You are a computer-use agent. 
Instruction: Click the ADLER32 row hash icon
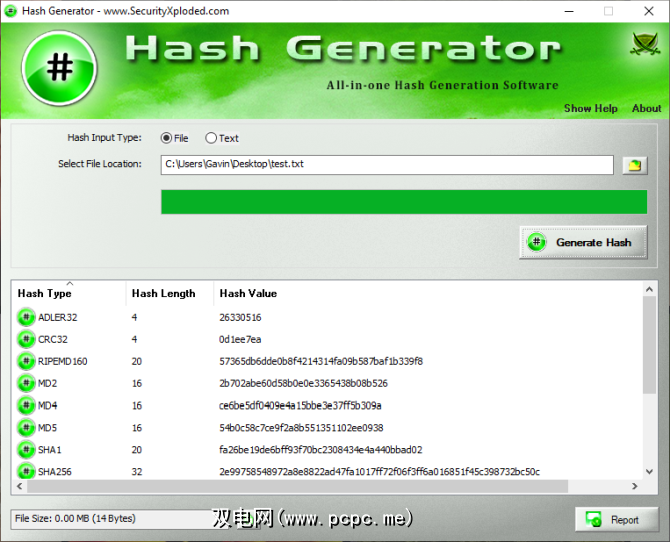coord(26,317)
